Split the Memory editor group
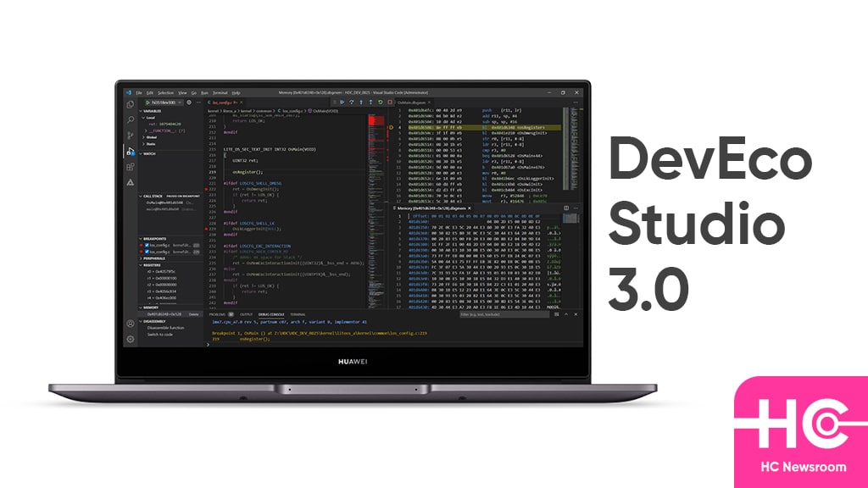868x488 pixels. point(566,208)
